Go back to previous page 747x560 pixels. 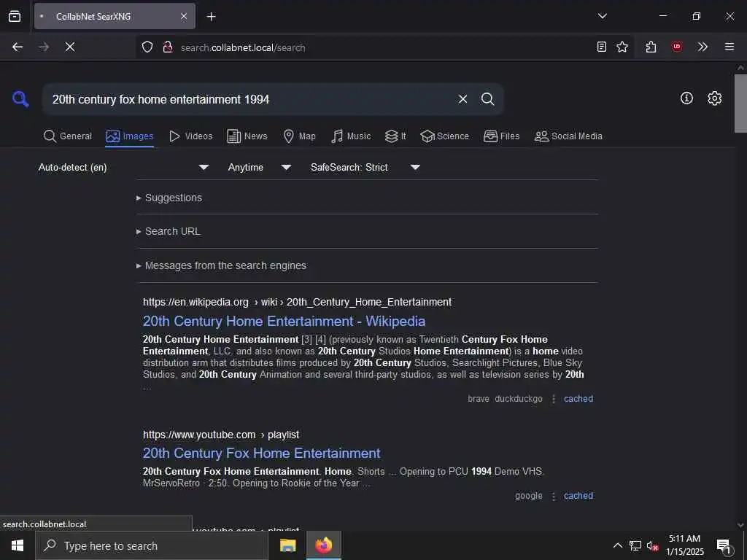18,47
